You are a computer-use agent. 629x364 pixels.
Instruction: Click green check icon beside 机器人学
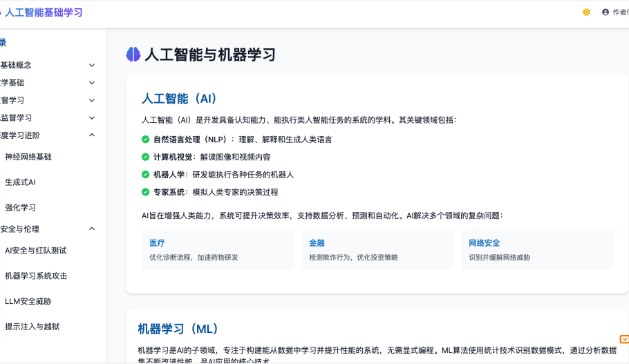[x=145, y=175]
